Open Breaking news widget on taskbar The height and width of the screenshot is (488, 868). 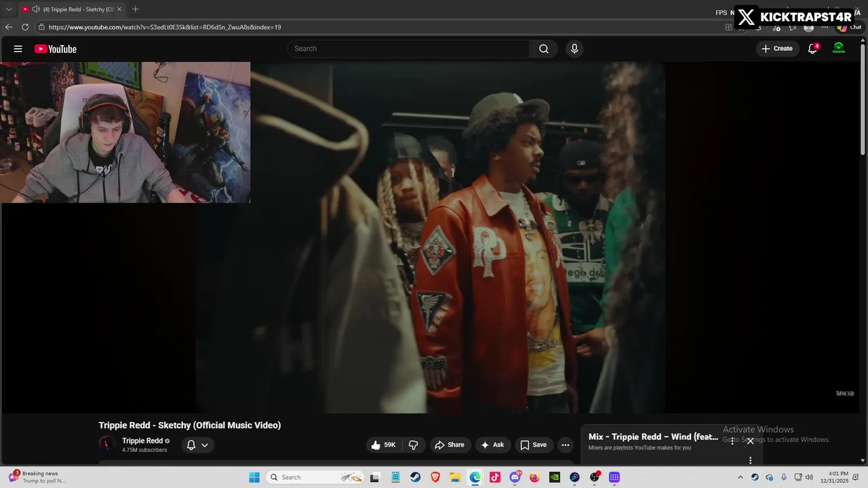tap(38, 477)
